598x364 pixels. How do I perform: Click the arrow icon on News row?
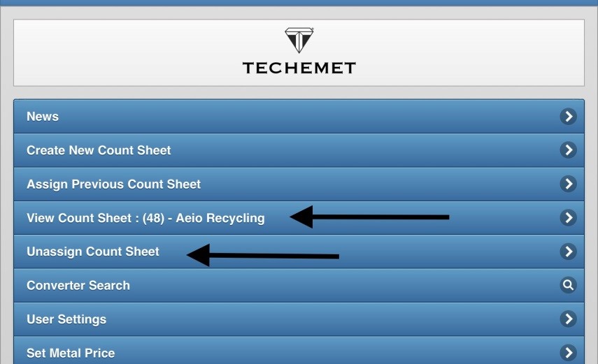click(569, 117)
